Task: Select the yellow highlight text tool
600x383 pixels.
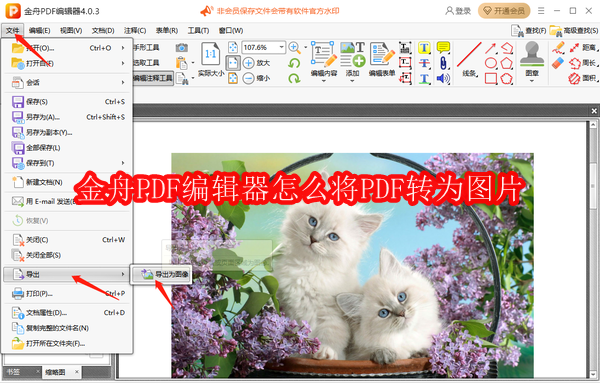Action: click(424, 48)
